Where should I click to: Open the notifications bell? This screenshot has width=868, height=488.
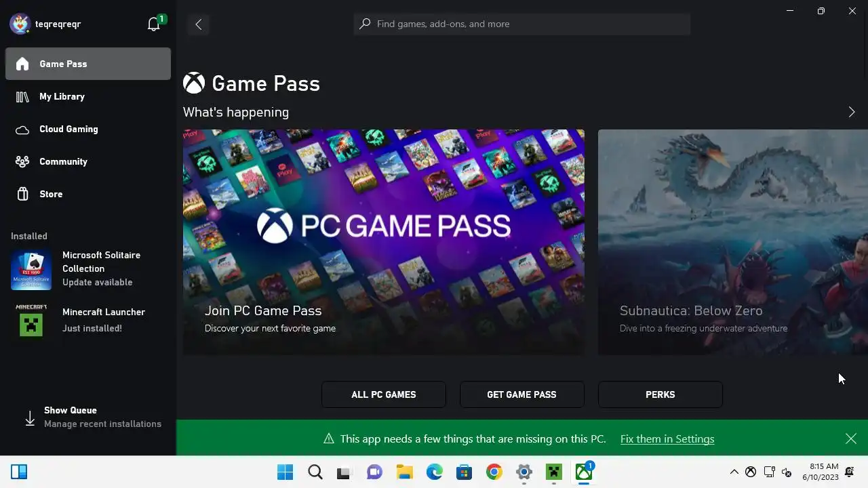click(x=154, y=24)
